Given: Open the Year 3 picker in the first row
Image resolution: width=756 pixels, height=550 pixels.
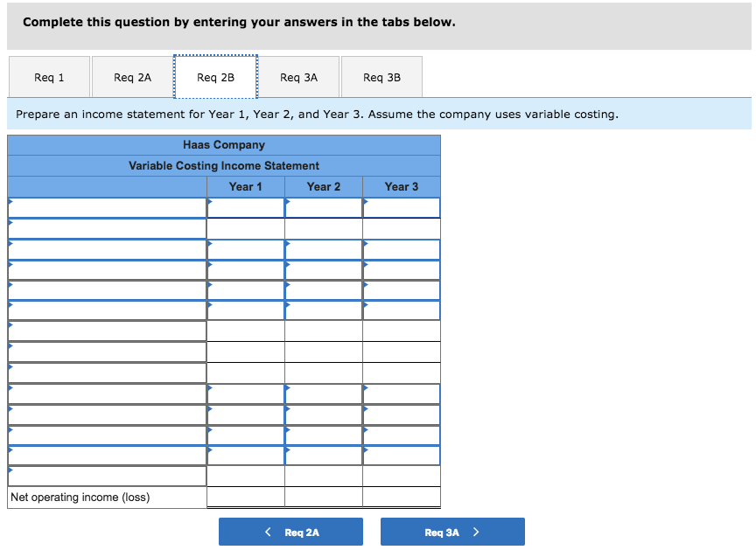Looking at the screenshot, I should point(401,207).
